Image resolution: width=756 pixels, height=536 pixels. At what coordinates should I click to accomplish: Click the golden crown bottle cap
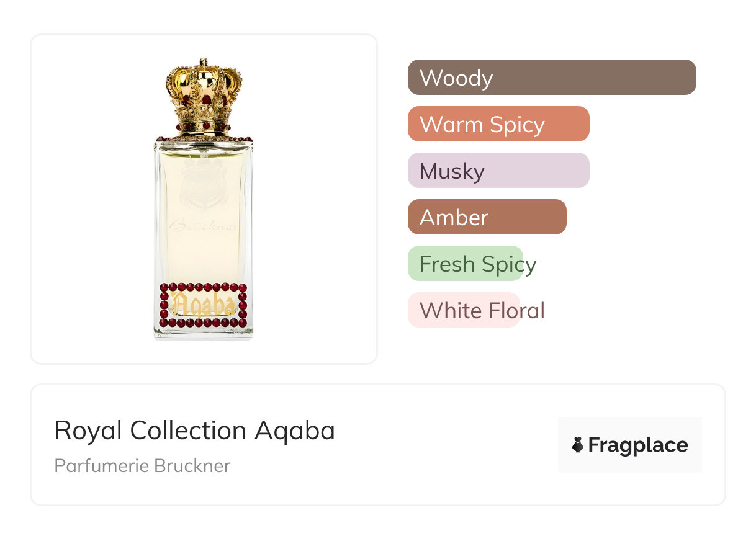[x=204, y=93]
